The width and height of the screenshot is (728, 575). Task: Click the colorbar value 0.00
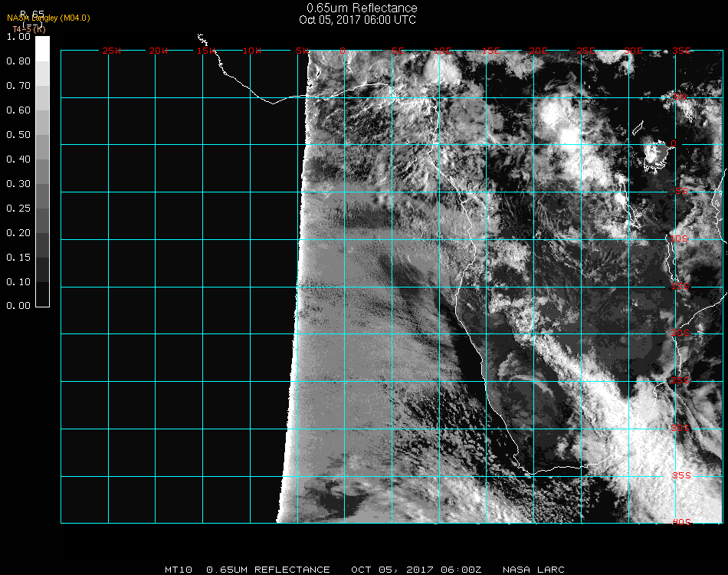[18, 306]
